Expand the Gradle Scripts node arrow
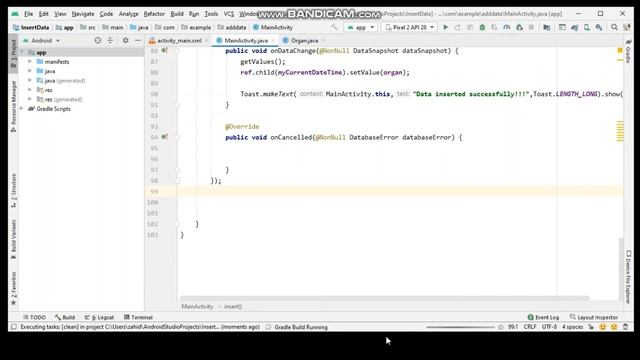The width and height of the screenshot is (640, 360). (21, 109)
